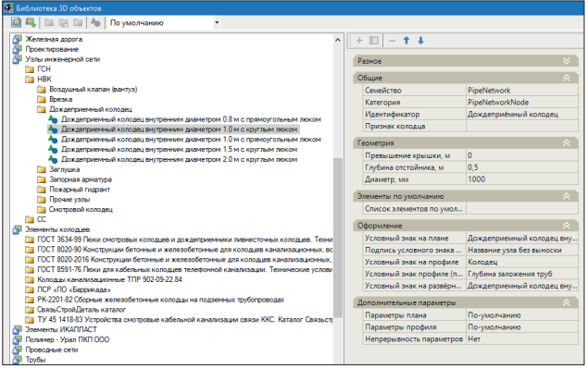Open the 'ГСН' folder
This screenshot has height=369, width=588.
(44, 69)
